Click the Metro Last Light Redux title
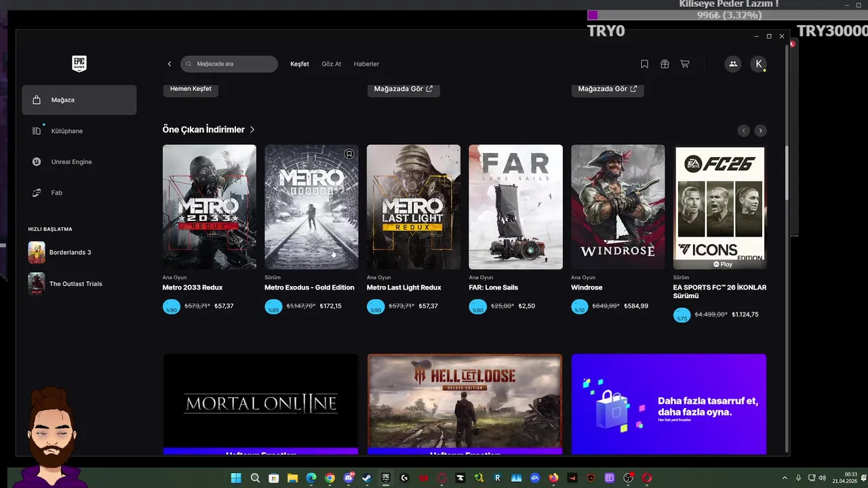 pyautogui.click(x=403, y=287)
